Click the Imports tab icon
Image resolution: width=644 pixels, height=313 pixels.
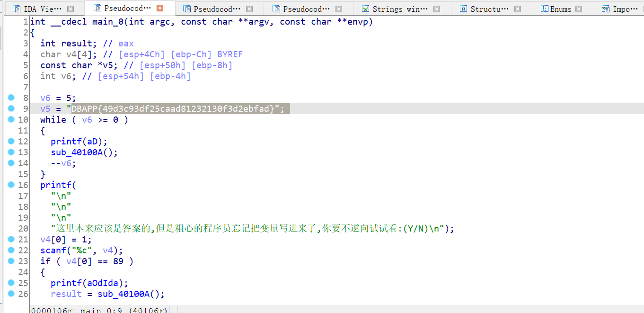[x=605, y=9]
